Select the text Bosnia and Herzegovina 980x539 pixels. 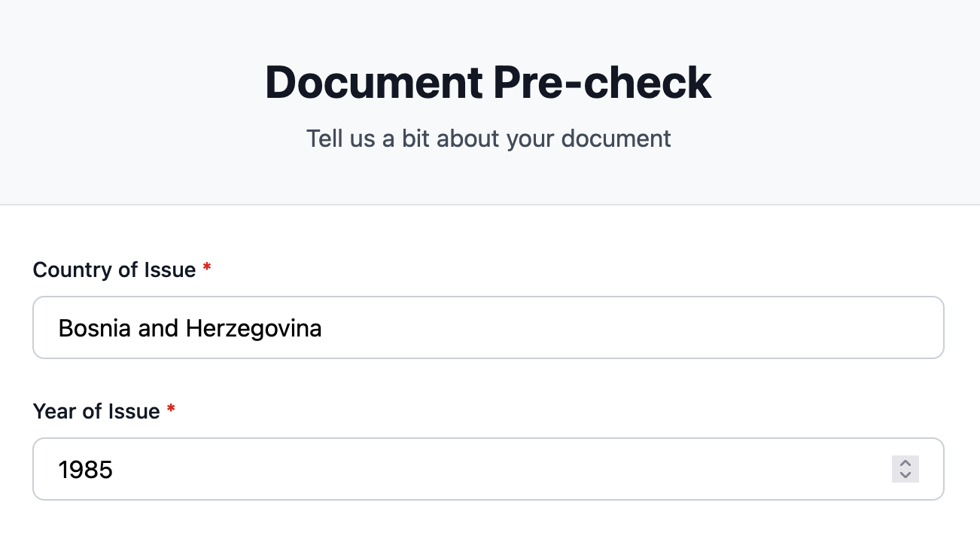190,328
